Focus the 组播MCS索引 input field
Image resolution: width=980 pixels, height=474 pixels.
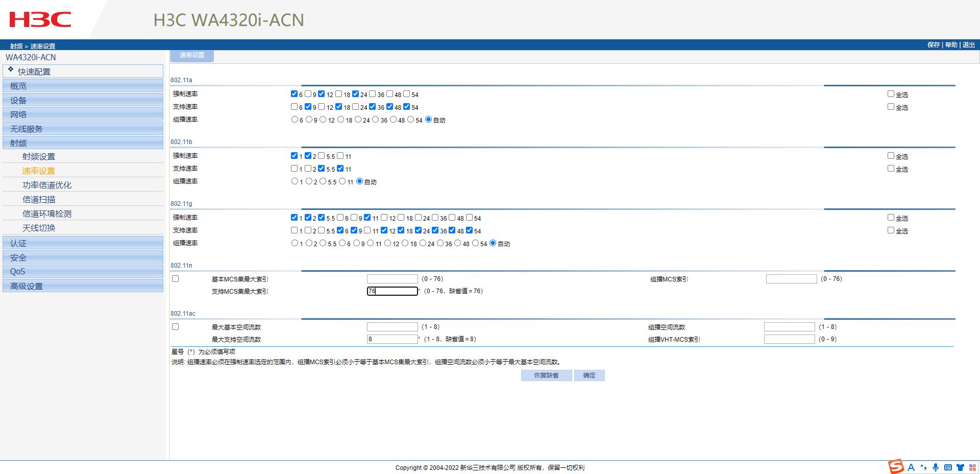point(792,279)
